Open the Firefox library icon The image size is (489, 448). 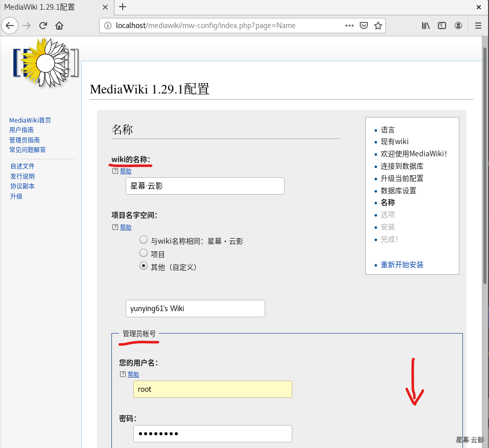tap(426, 26)
